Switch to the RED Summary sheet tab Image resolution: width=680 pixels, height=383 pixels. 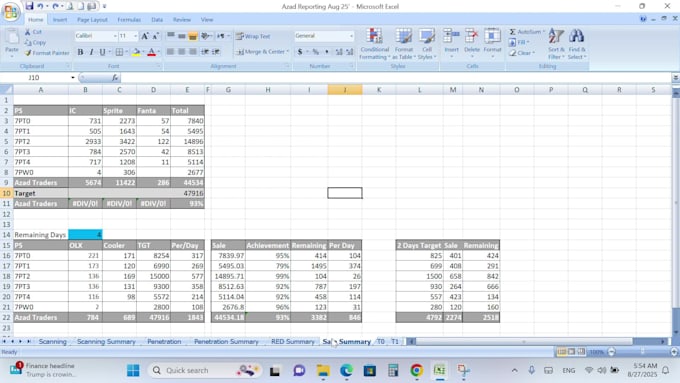tap(293, 342)
